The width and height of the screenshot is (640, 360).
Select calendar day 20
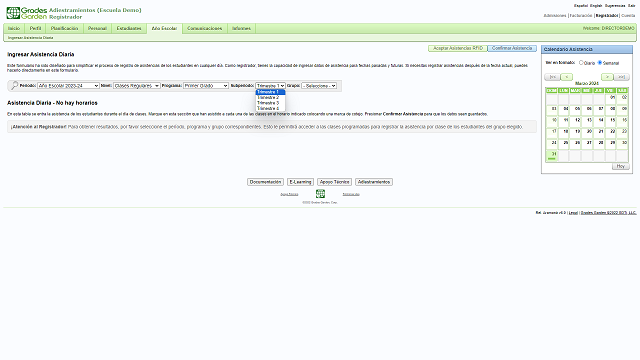[587, 133]
